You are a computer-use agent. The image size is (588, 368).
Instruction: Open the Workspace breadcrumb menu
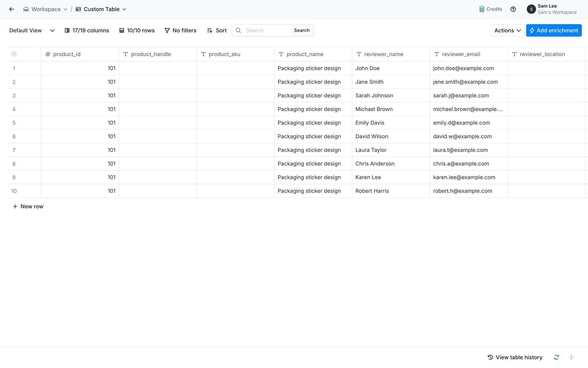click(x=45, y=9)
